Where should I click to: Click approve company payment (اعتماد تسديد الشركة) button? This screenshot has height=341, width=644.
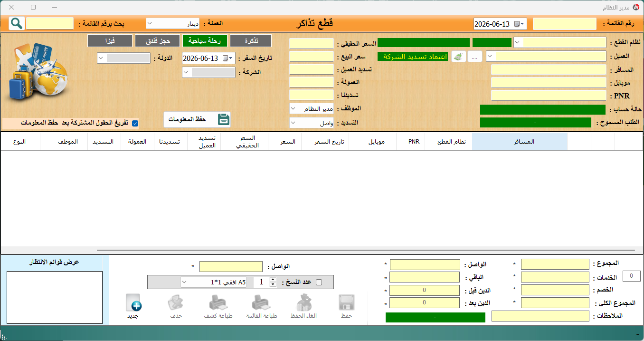coord(413,56)
